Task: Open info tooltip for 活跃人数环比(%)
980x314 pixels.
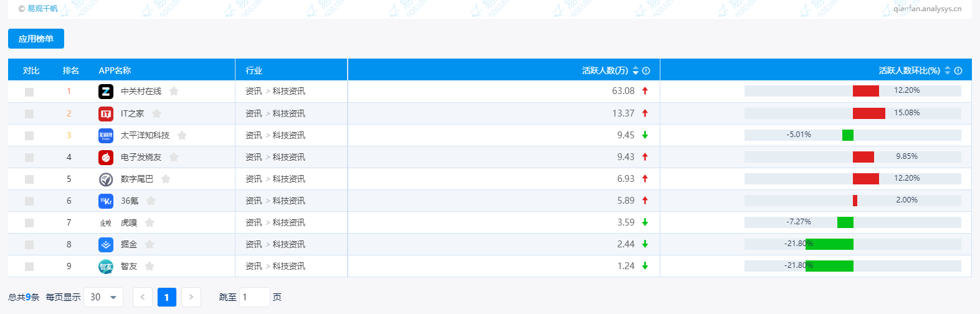Action: pos(958,70)
